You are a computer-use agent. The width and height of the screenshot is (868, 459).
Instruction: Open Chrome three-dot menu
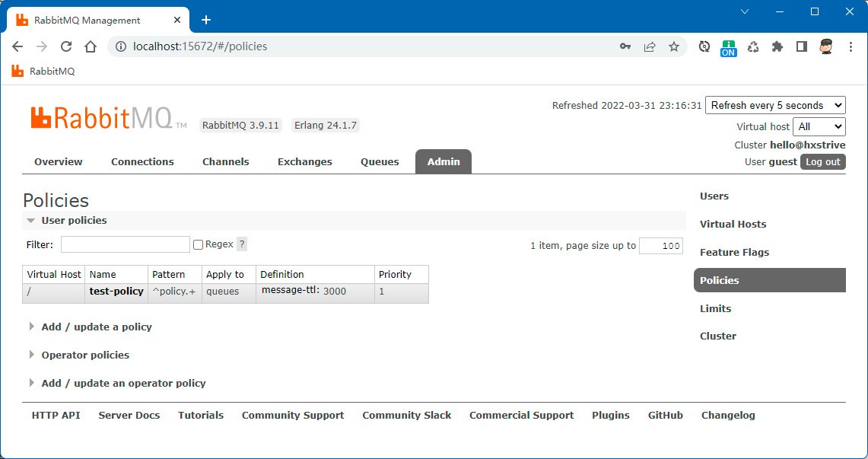[851, 46]
